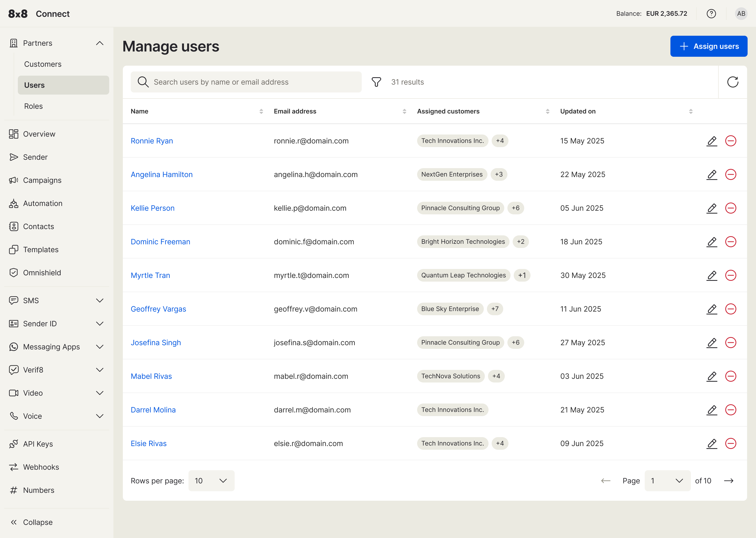Image resolution: width=756 pixels, height=538 pixels.
Task: Collapse the Partners section chevron
Action: click(x=100, y=43)
